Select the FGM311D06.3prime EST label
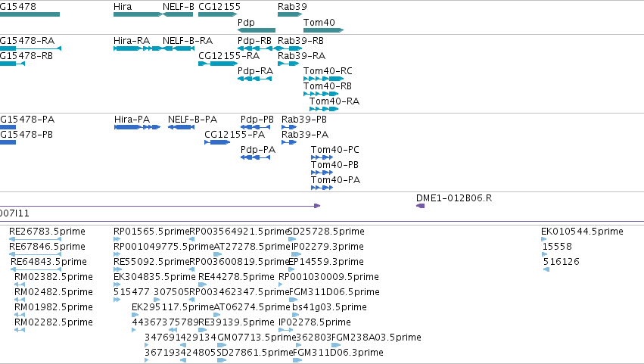Viewport: 644px width, 364px height. (x=338, y=353)
